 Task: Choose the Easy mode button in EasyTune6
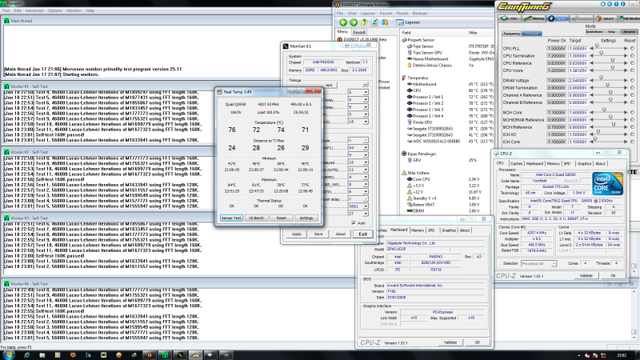612,31
